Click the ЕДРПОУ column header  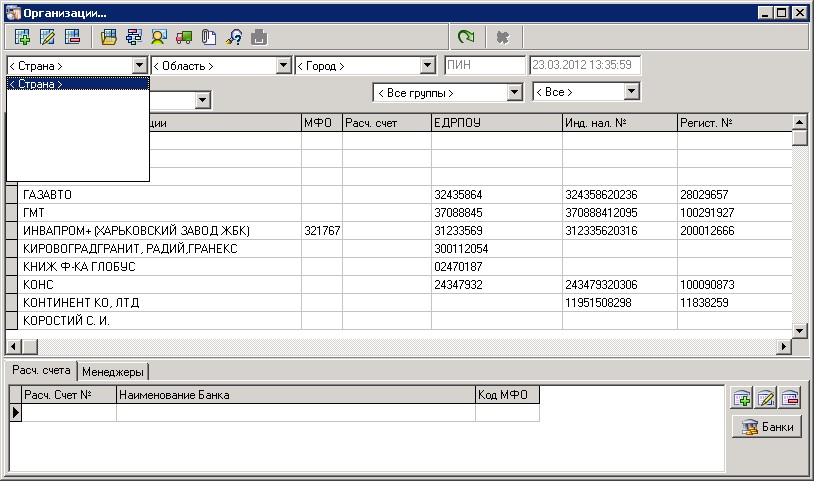[495, 123]
